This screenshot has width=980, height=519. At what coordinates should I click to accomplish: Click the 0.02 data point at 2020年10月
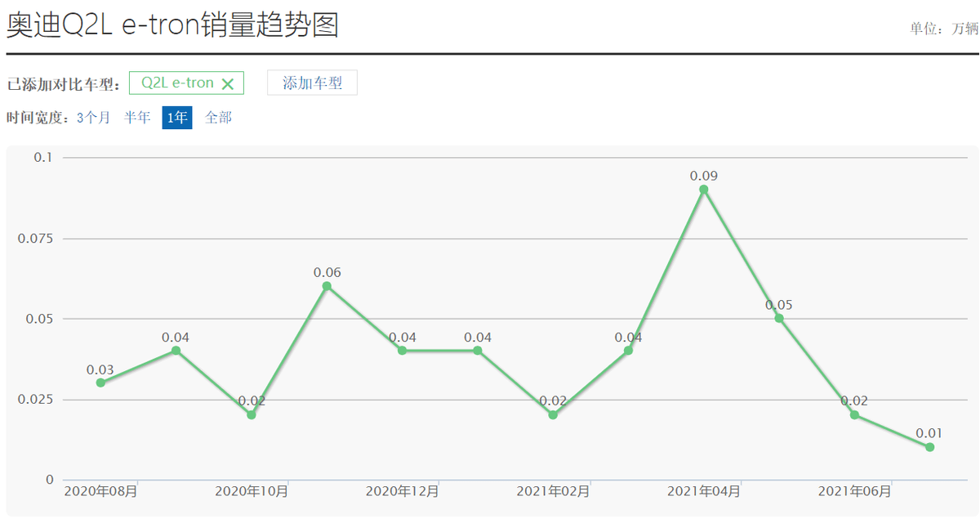pyautogui.click(x=252, y=414)
